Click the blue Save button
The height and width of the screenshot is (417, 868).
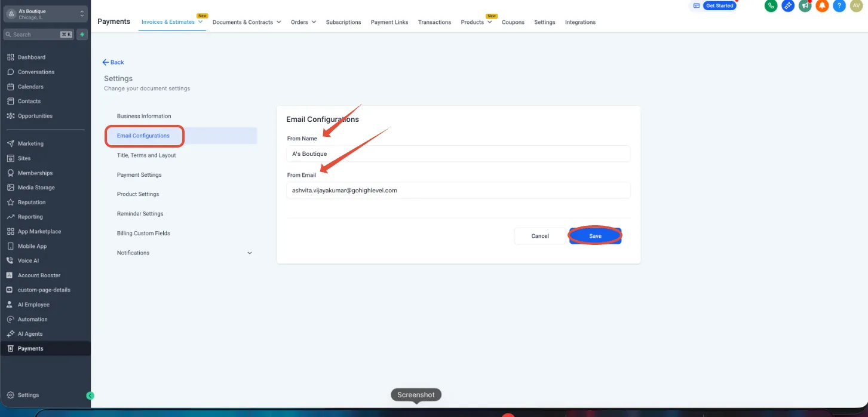click(x=595, y=236)
